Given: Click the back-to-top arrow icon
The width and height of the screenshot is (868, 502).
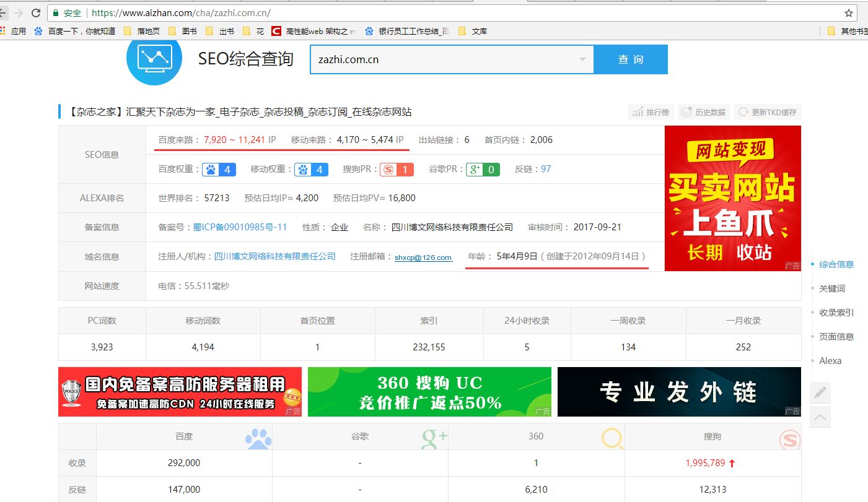Looking at the screenshot, I should point(820,417).
